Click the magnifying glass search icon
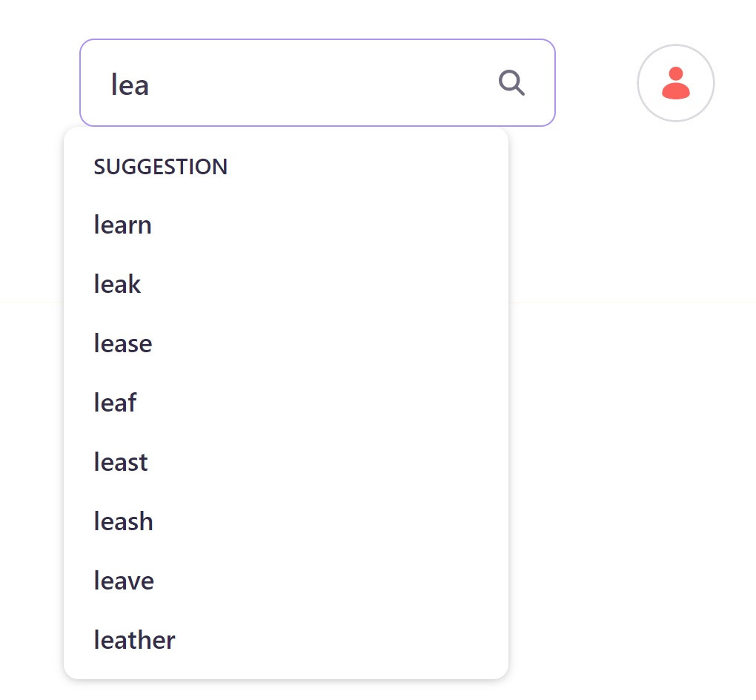The image size is (756, 700). click(511, 83)
